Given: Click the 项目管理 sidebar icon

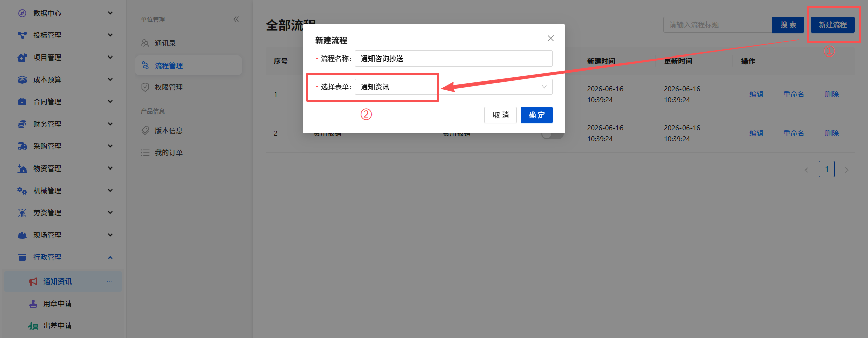Looking at the screenshot, I should coord(22,58).
